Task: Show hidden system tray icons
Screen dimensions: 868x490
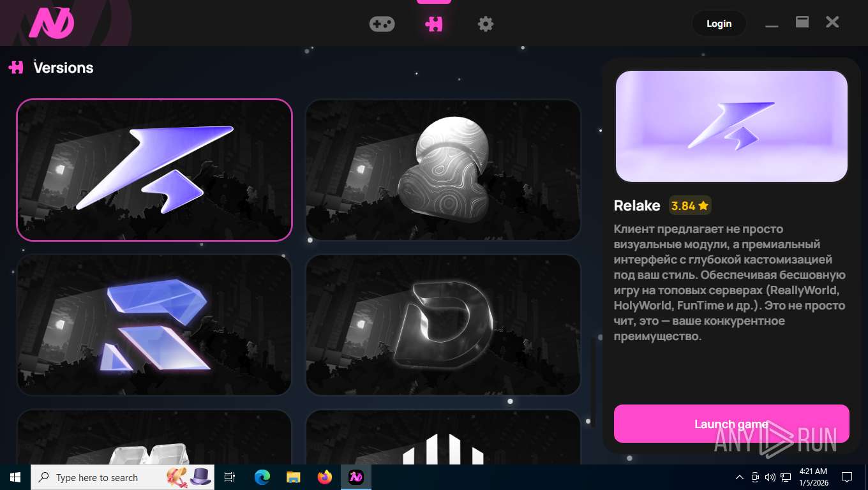Action: pyautogui.click(x=740, y=477)
